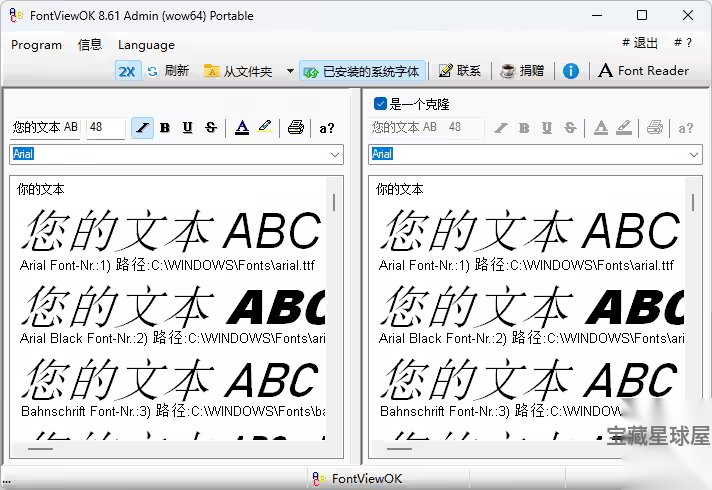Screen dimensions: 712x490
Task: Open the Program menu
Action: [36, 45]
